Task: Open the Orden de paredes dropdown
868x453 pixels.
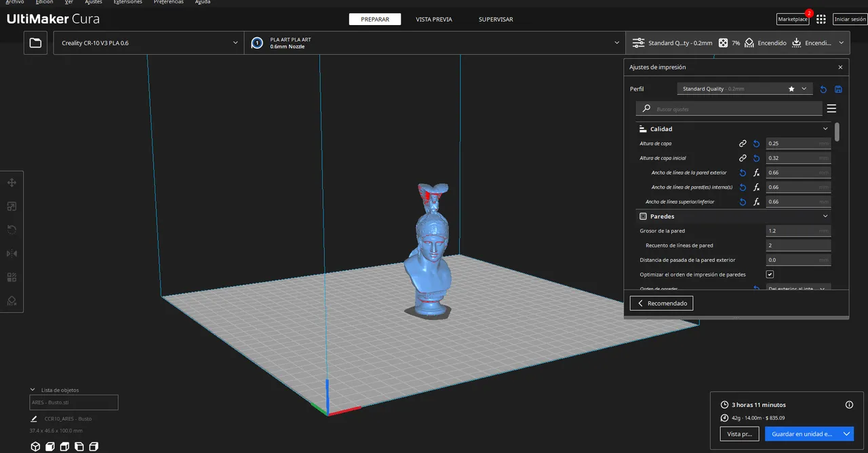Action: pyautogui.click(x=798, y=288)
